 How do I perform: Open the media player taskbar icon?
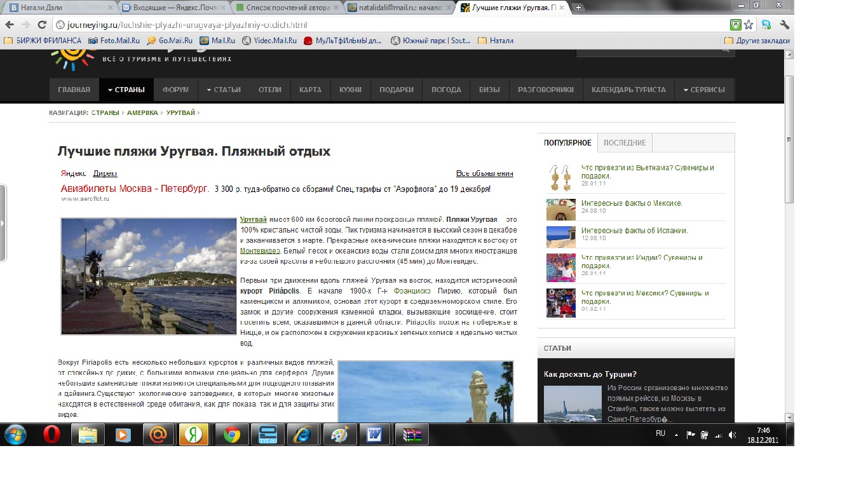(121, 435)
